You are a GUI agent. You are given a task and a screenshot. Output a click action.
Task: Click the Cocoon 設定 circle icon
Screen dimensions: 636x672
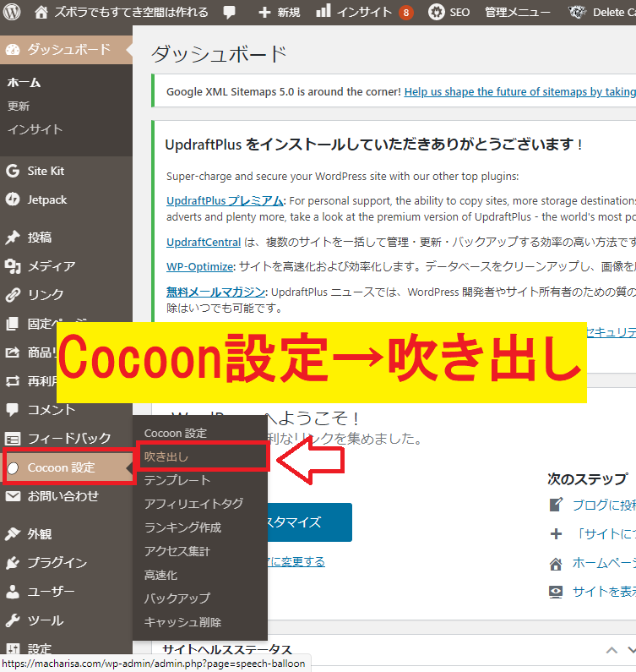click(x=13, y=468)
